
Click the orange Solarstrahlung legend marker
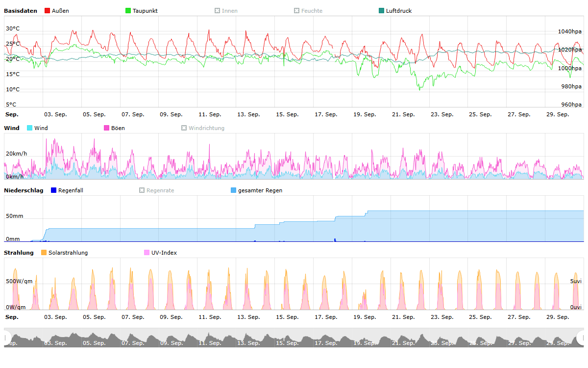(44, 253)
